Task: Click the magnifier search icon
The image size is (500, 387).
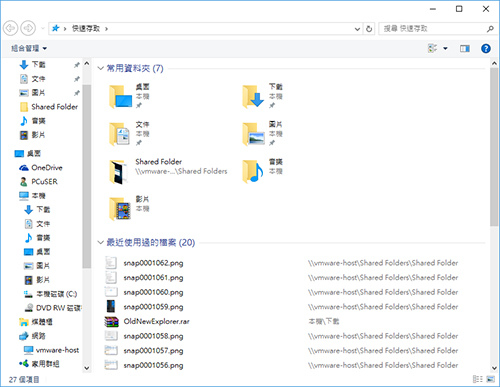Action: pos(490,29)
